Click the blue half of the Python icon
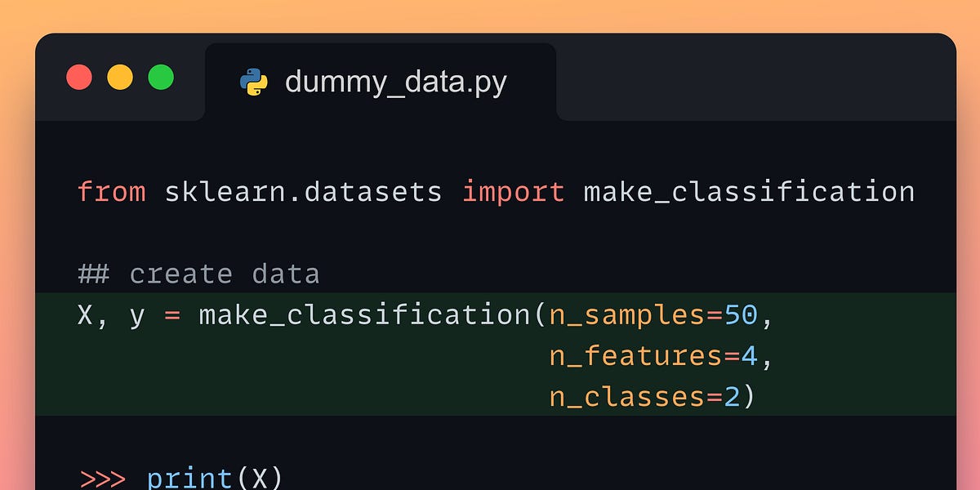This screenshot has width=980, height=490. click(x=250, y=75)
